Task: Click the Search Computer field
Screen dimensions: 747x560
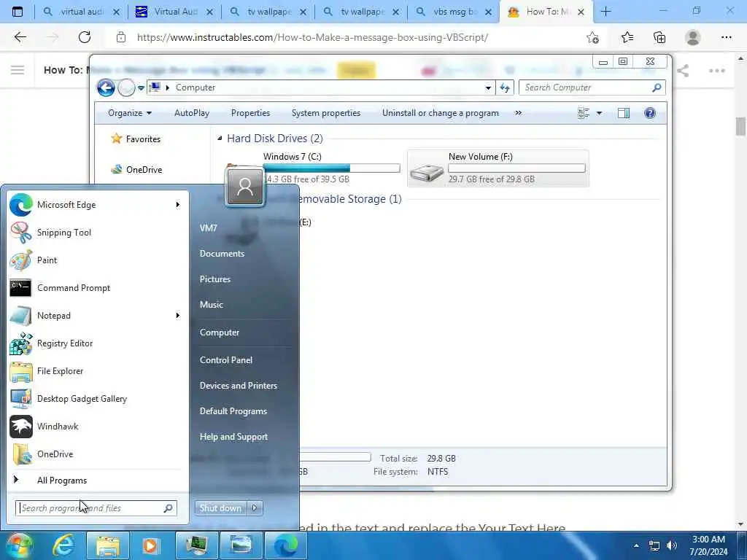Action: [x=592, y=87]
